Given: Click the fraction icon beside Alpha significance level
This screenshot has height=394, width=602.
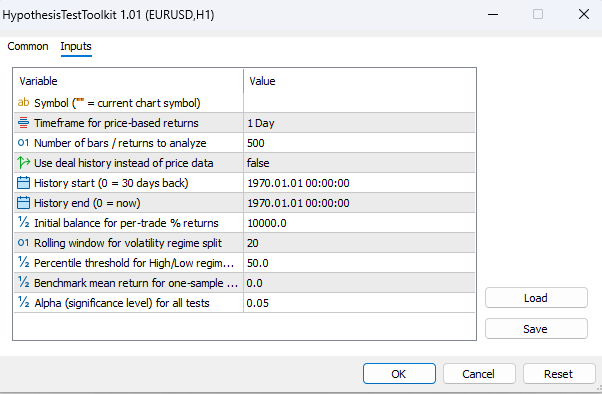Looking at the screenshot, I should click(x=23, y=302).
